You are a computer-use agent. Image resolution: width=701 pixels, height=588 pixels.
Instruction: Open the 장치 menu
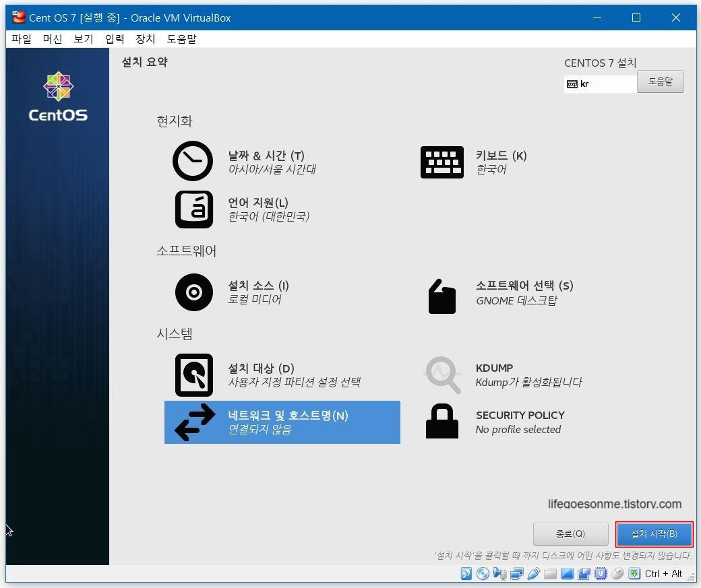click(146, 39)
